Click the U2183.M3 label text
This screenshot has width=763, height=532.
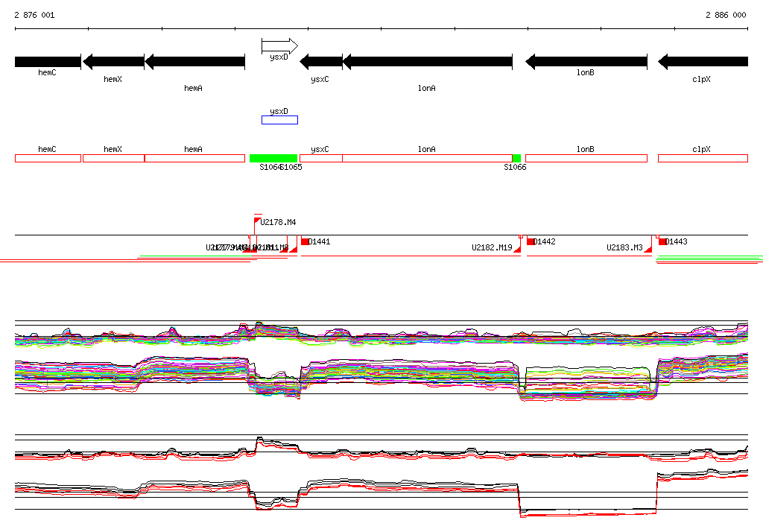625,248
